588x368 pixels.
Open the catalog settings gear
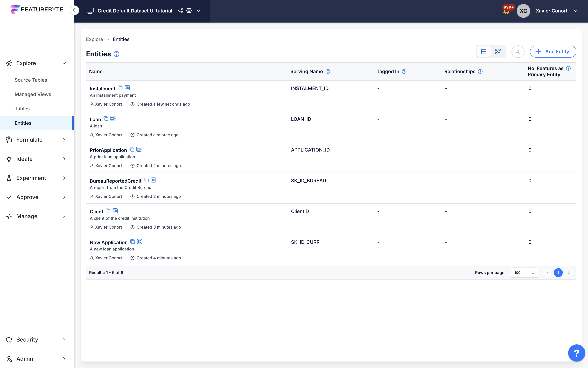(189, 11)
